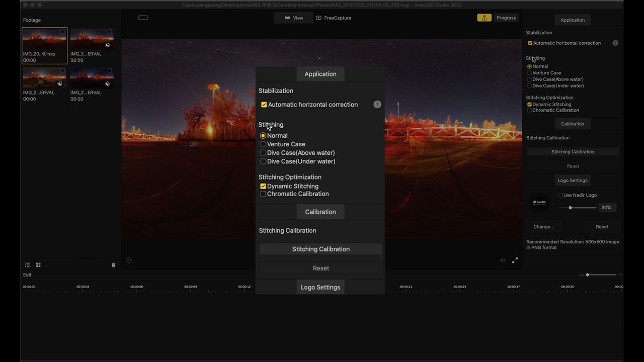This screenshot has height=362, width=644.
Task: Select the IMG_20...6.insp footage thumbnail
Action: 44,46
